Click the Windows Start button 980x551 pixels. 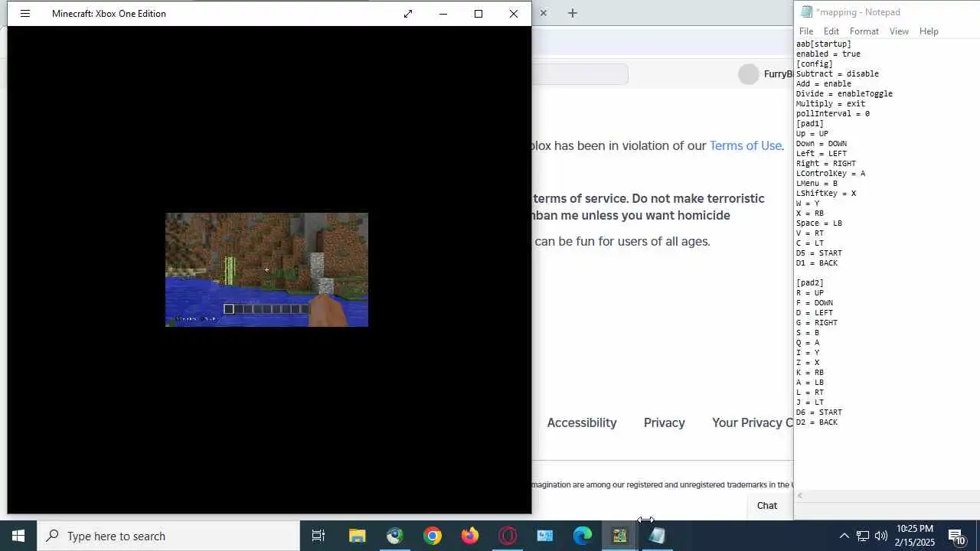tap(18, 536)
